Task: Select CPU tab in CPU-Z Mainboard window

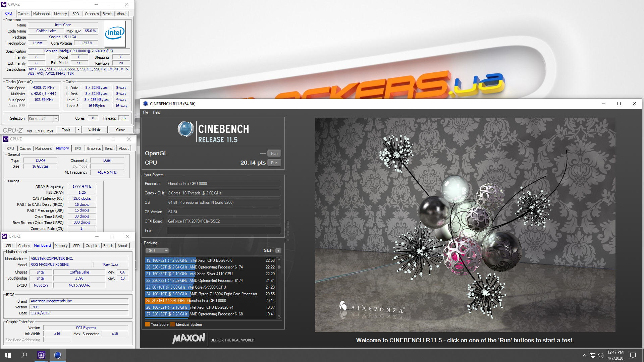Action: (x=9, y=246)
